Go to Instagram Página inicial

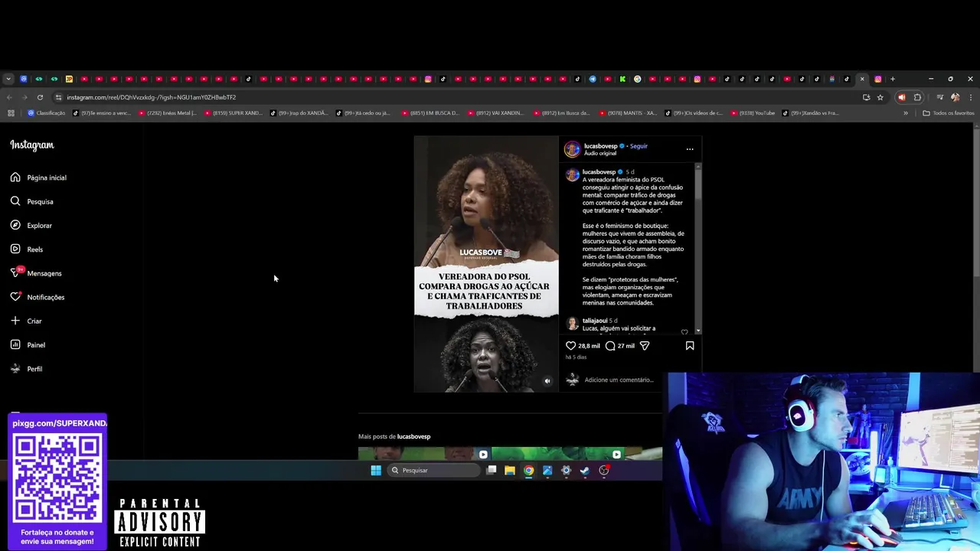pos(38,178)
